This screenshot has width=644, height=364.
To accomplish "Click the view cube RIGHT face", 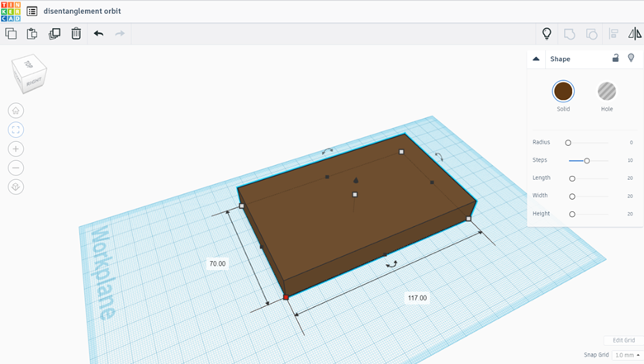I will 34,82.
